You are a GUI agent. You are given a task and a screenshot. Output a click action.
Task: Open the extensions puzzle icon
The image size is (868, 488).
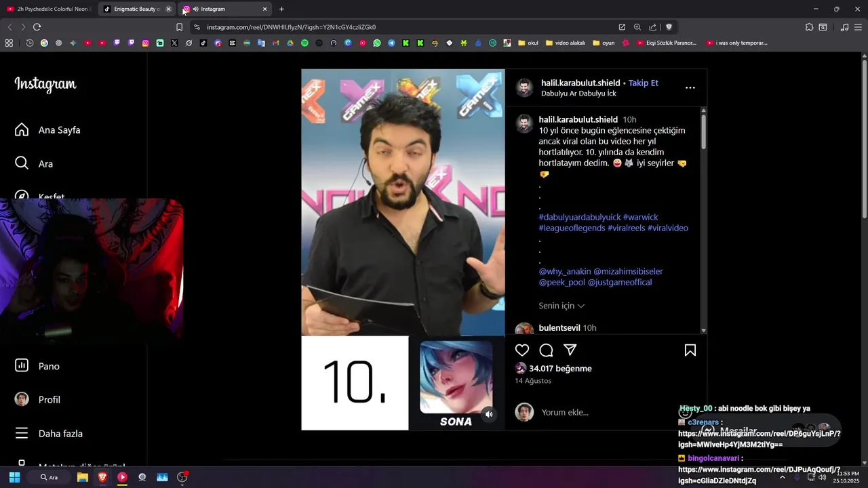pyautogui.click(x=809, y=27)
